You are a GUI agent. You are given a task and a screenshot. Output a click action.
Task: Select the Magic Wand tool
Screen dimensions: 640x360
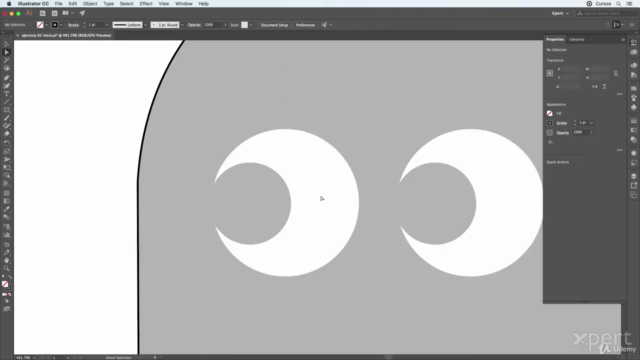(x=7, y=60)
